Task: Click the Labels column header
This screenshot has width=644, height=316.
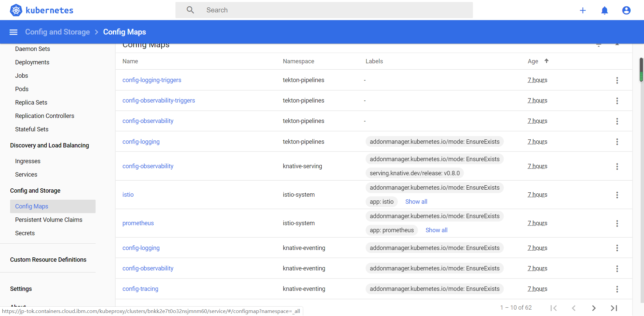Action: (374, 61)
